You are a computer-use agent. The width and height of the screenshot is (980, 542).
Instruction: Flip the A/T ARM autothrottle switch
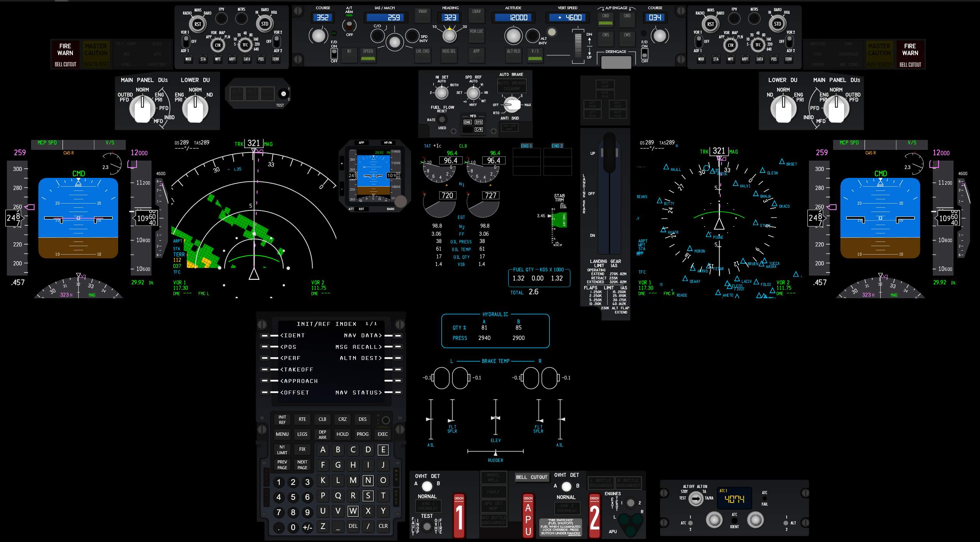[x=349, y=25]
